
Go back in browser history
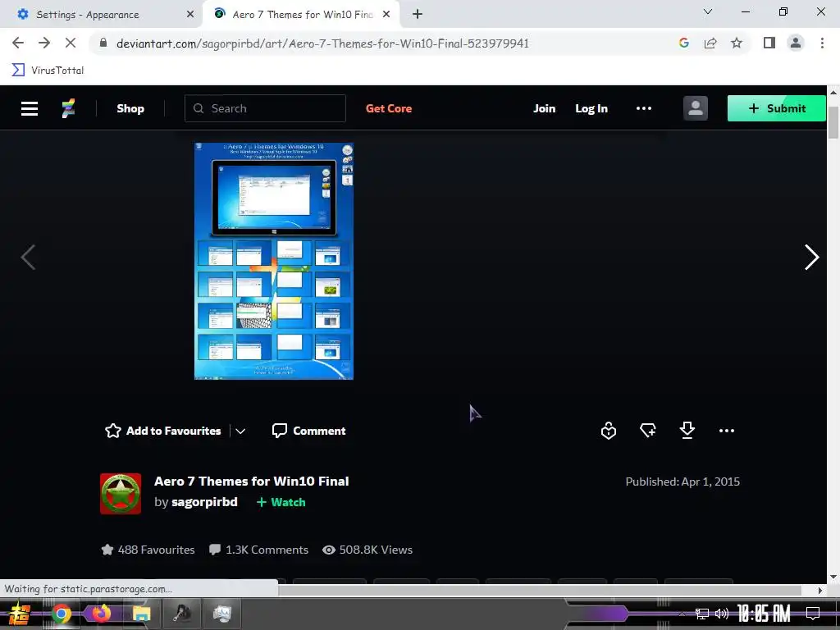18,43
